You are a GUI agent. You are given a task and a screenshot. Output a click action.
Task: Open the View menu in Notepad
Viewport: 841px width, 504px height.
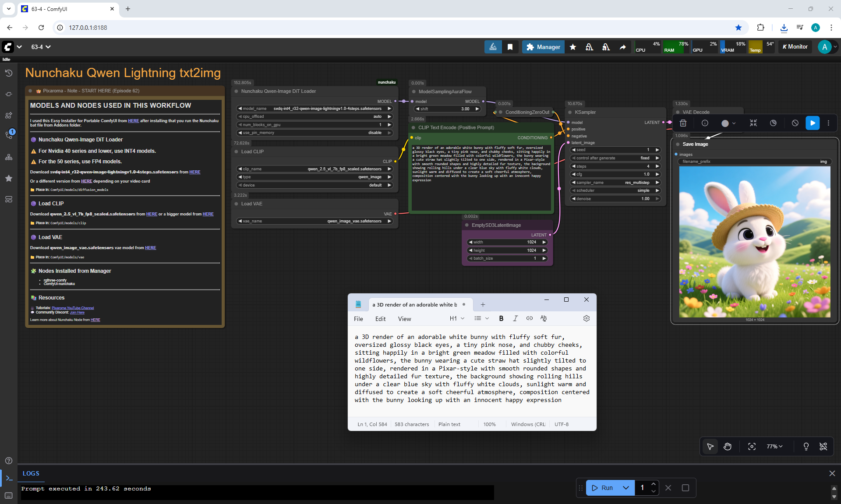404,319
